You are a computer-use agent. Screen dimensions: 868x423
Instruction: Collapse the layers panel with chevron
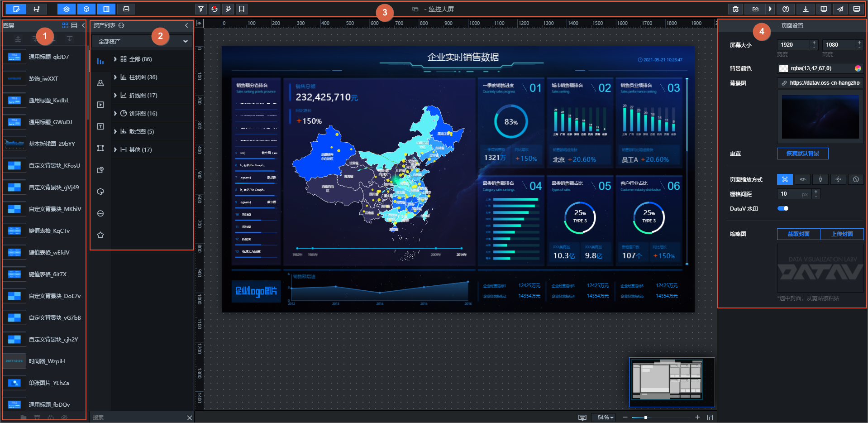tap(83, 25)
